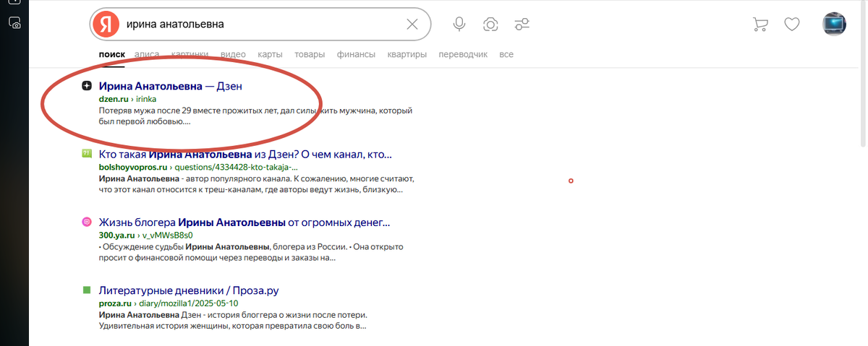
Task: Switch to the «переводчик» tab
Action: pyautogui.click(x=463, y=54)
